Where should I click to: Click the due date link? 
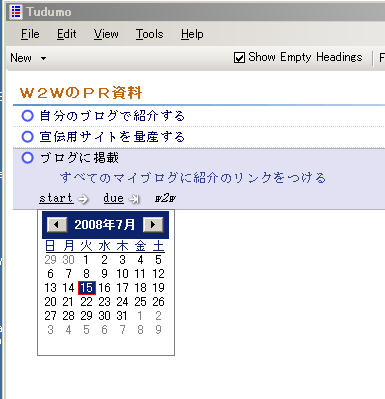113,198
